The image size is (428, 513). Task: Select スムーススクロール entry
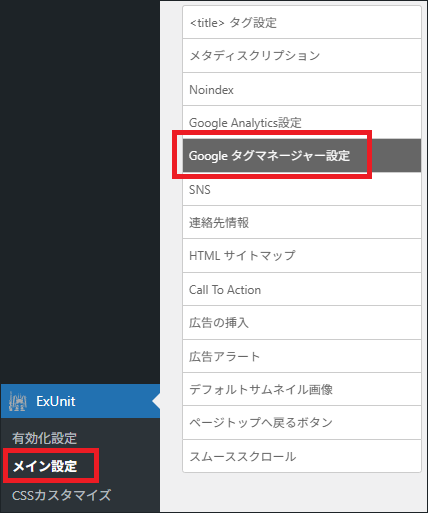pyautogui.click(x=302, y=456)
